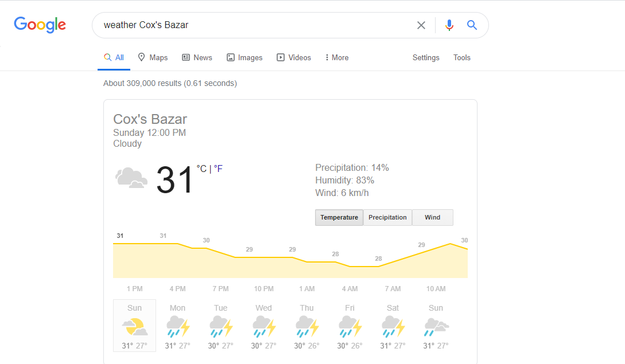Expand the More search options menu
The image size is (625, 364).
point(337,58)
